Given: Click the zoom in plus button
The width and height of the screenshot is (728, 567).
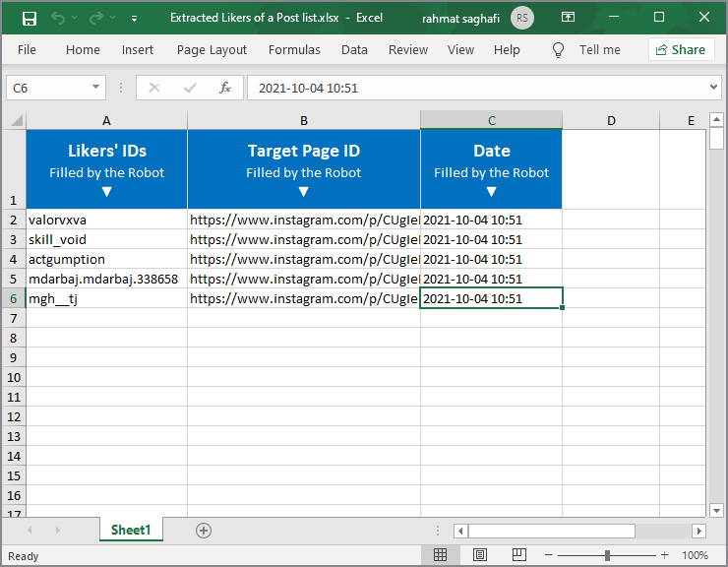Looking at the screenshot, I should [664, 555].
